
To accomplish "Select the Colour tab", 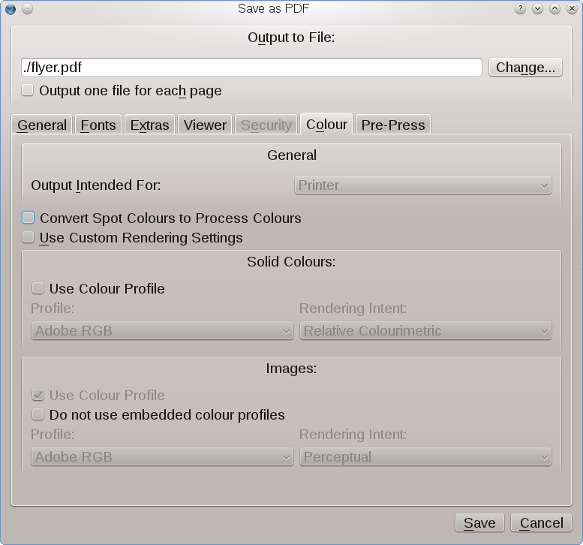I will pyautogui.click(x=326, y=124).
